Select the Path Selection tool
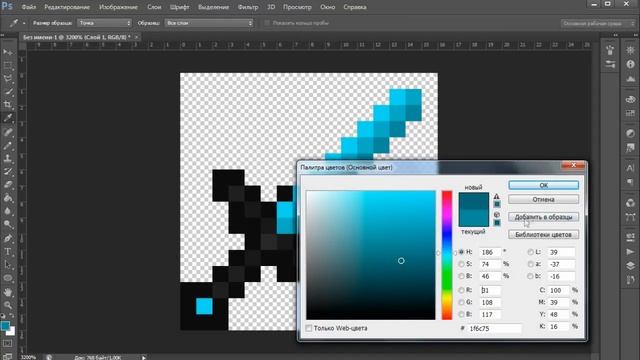640x360 pixels. (8, 265)
